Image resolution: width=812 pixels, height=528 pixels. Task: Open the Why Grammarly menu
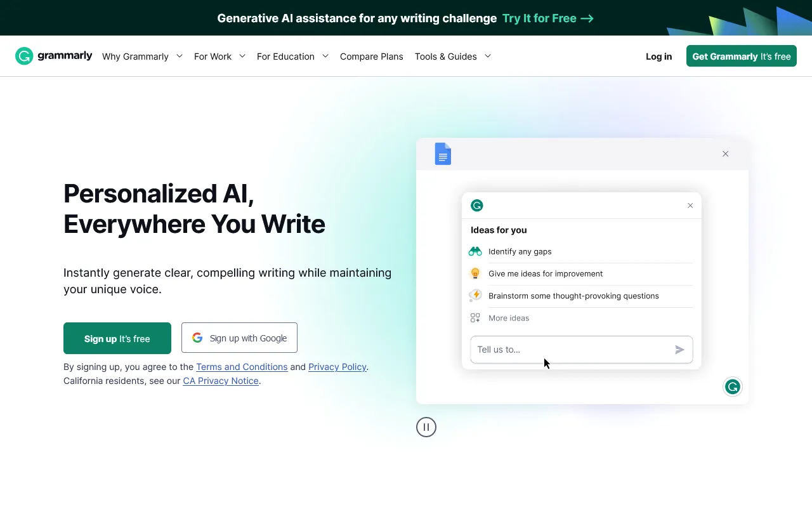[x=135, y=56]
